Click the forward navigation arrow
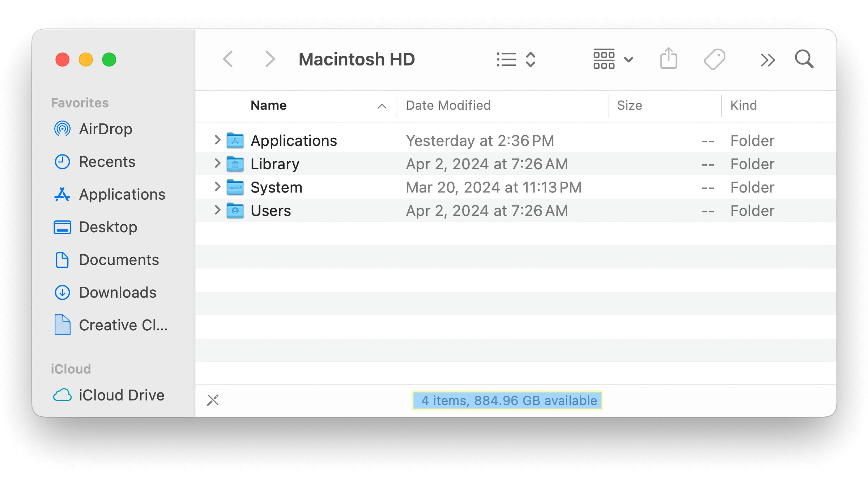This screenshot has height=488, width=868. (270, 59)
